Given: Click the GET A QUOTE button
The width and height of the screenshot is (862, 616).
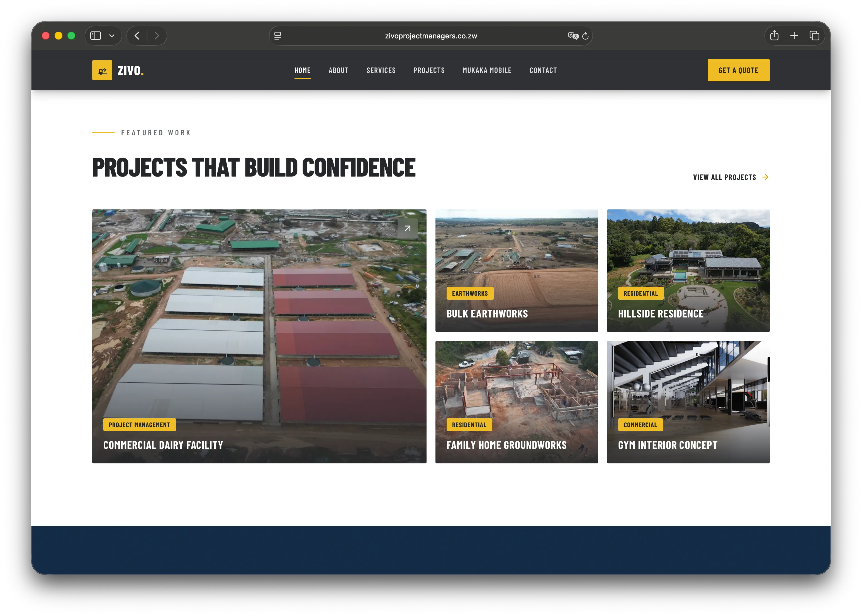Looking at the screenshot, I should (738, 70).
